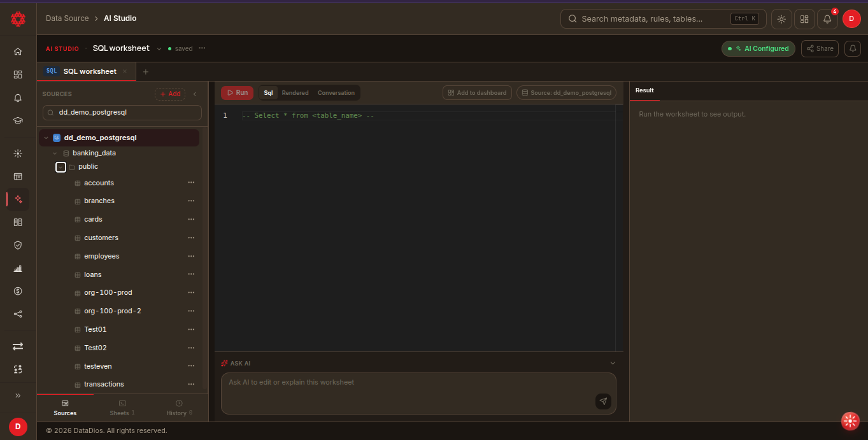Add a new worksheet tab
868x440 pixels.
(145, 72)
